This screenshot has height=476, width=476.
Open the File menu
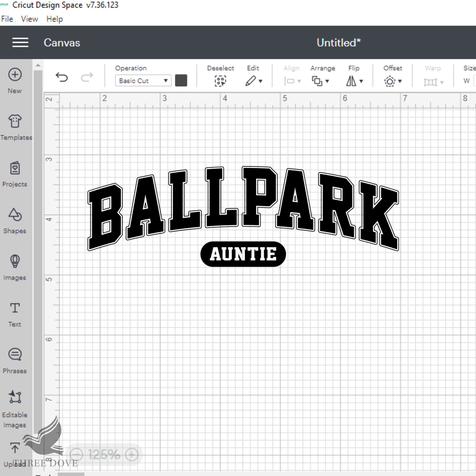point(7,19)
